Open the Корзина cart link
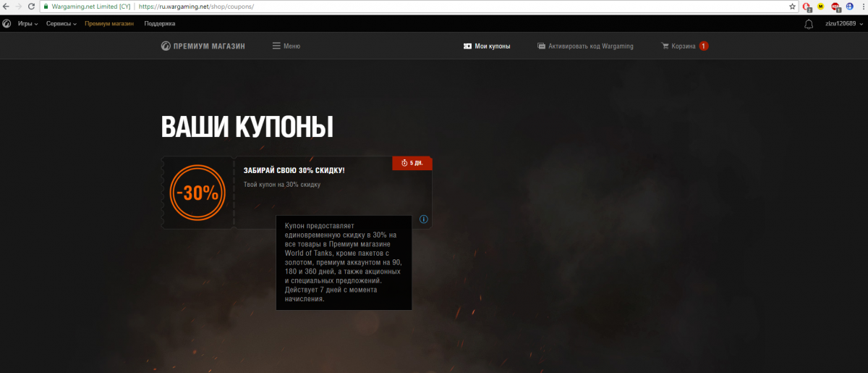This screenshot has height=373, width=868. pos(684,46)
